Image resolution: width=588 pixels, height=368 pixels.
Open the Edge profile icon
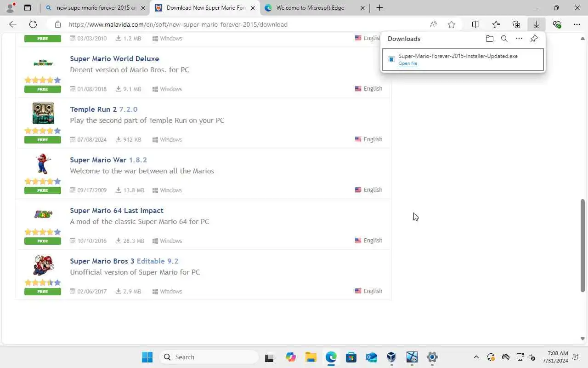point(10,8)
